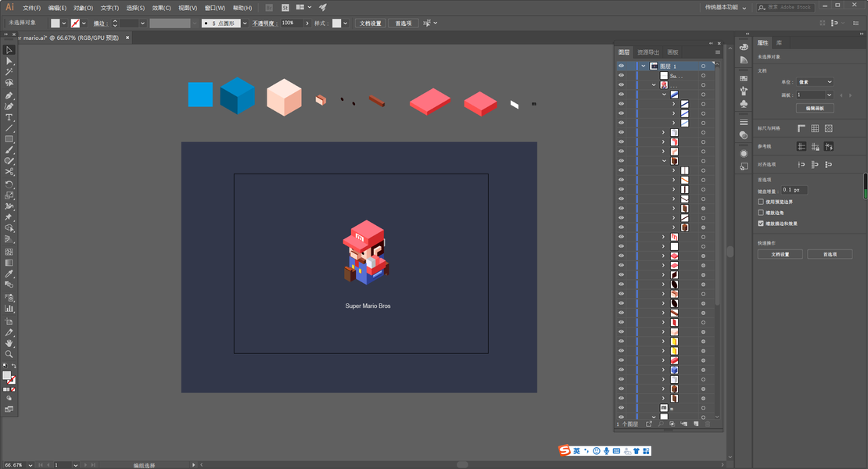Toggle eye icon of the m sublayer
Image resolution: width=868 pixels, height=469 pixels.
[621, 407]
